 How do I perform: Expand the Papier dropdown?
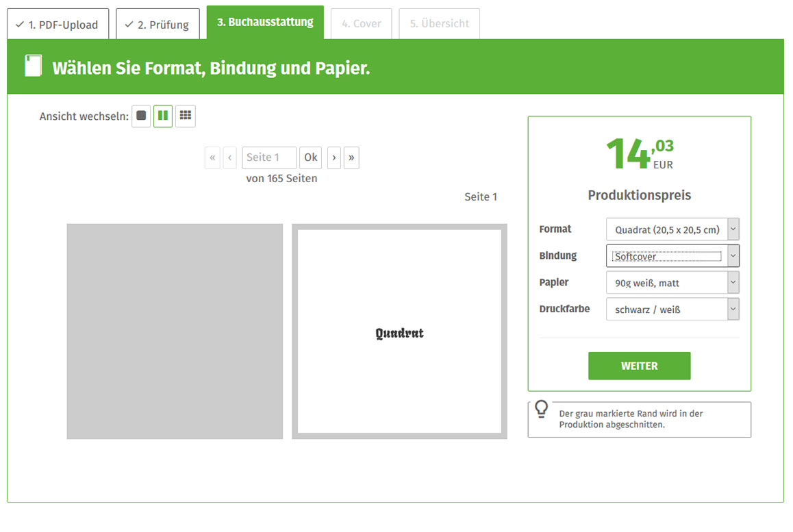tap(672, 283)
